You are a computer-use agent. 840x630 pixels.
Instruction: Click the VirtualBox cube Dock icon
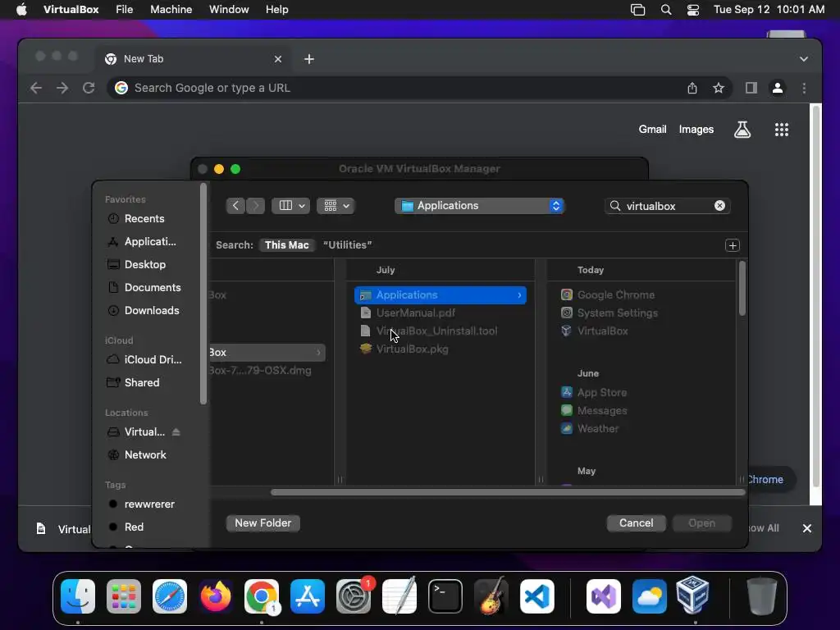693,595
